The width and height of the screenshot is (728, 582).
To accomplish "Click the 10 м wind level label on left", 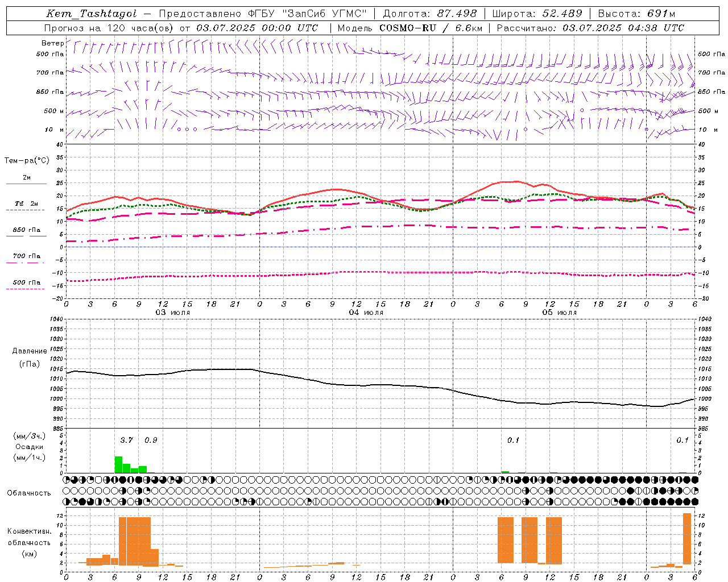I will point(55,130).
